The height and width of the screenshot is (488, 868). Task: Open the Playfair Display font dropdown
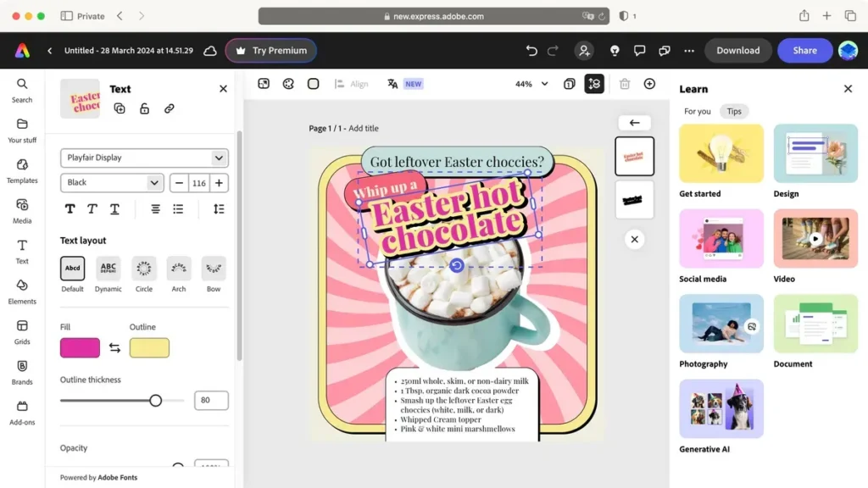pyautogui.click(x=144, y=158)
